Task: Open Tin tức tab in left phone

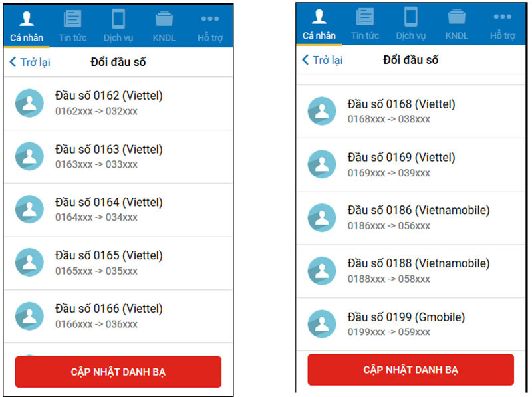Action: [x=72, y=26]
